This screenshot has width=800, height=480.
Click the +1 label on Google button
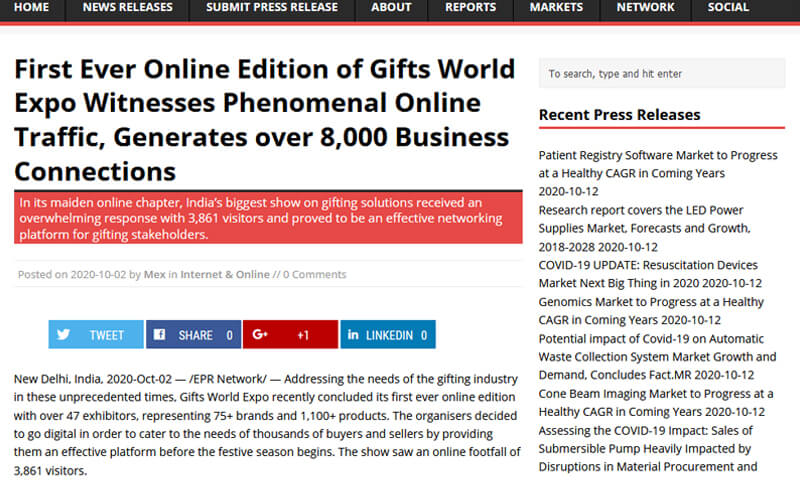(x=303, y=335)
